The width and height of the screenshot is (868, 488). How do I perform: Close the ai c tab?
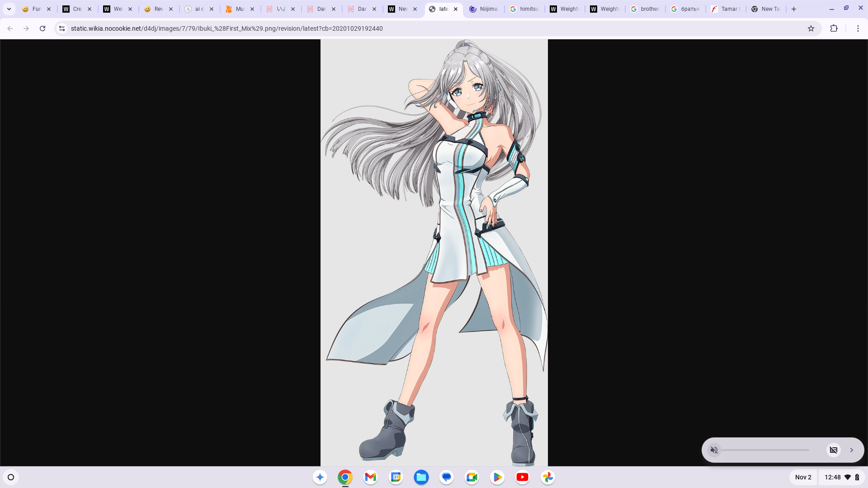(x=212, y=9)
